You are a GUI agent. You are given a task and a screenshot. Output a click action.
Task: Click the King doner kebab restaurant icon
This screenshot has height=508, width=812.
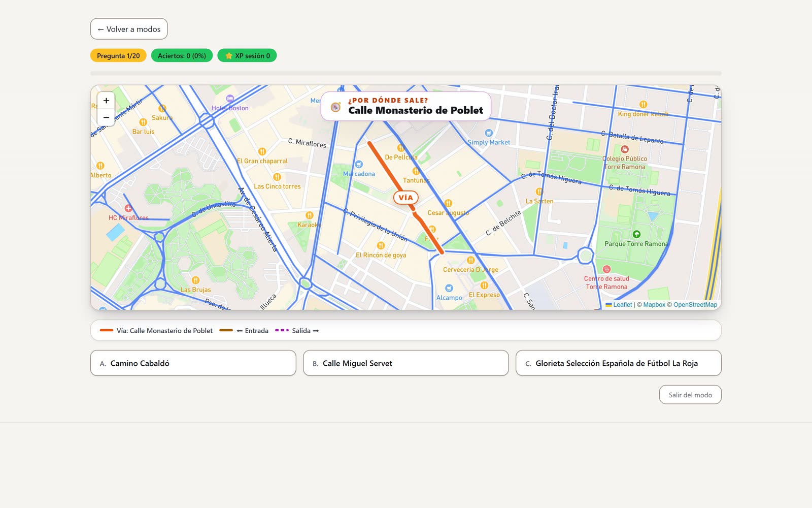643,105
